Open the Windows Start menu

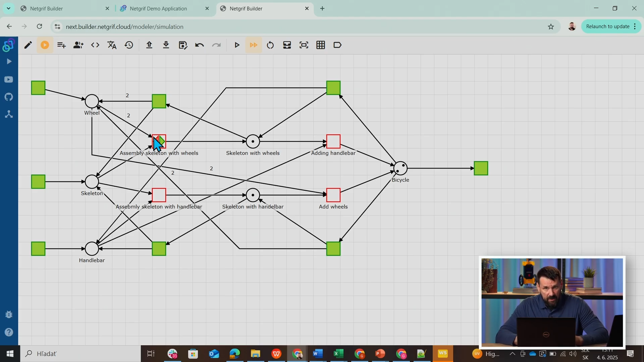10,354
